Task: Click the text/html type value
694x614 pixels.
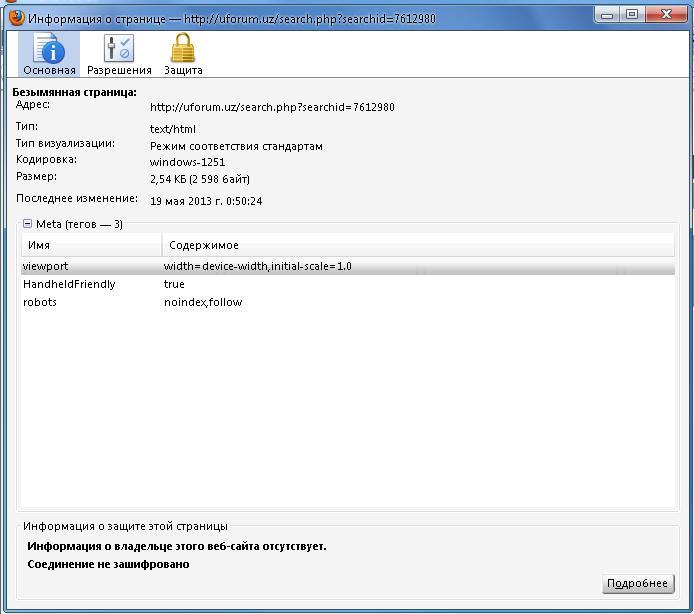Action: tap(173, 129)
